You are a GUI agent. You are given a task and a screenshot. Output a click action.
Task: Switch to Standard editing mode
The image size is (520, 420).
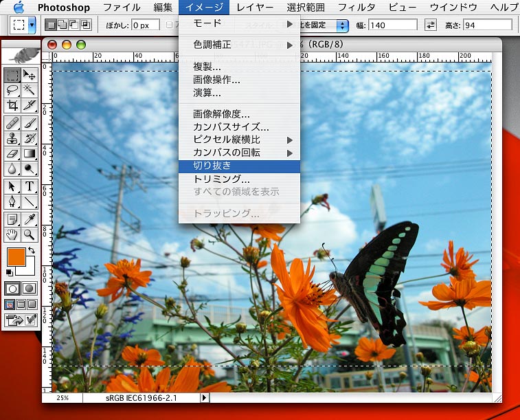[x=12, y=289]
